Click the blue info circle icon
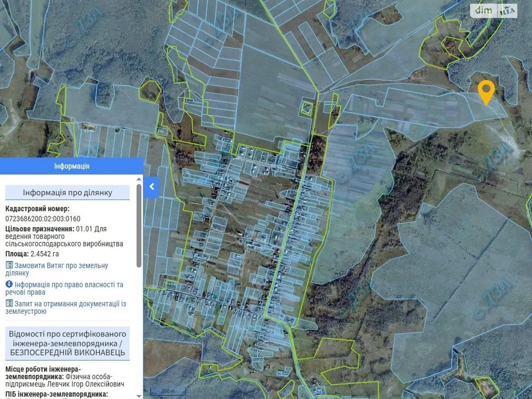Image resolution: width=532 pixels, height=399 pixels. coord(9,284)
